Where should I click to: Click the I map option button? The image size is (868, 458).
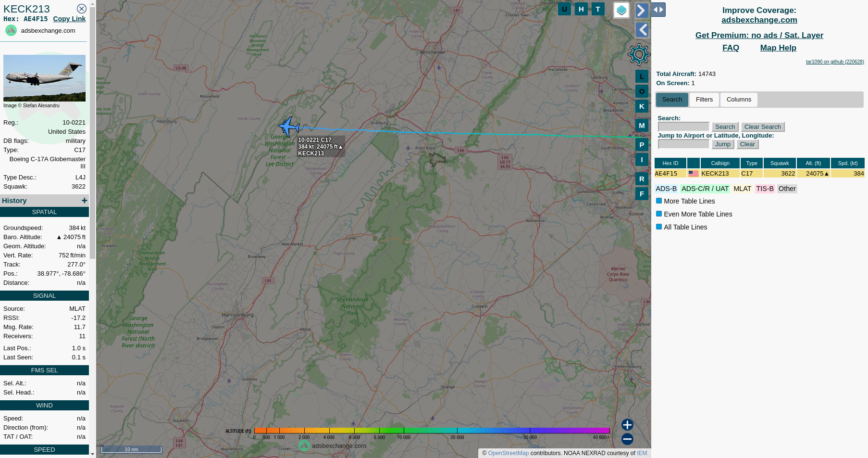[642, 160]
